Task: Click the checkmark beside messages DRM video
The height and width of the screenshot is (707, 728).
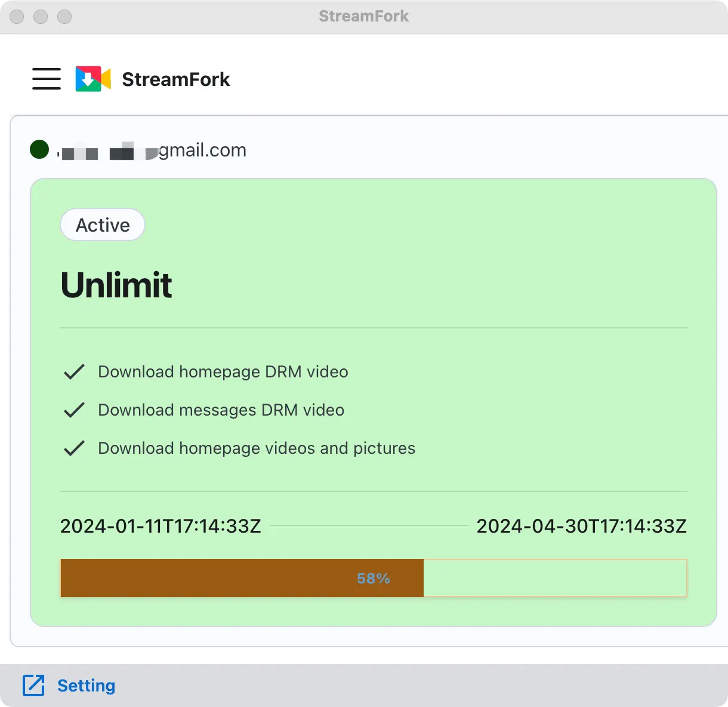Action: pyautogui.click(x=73, y=410)
